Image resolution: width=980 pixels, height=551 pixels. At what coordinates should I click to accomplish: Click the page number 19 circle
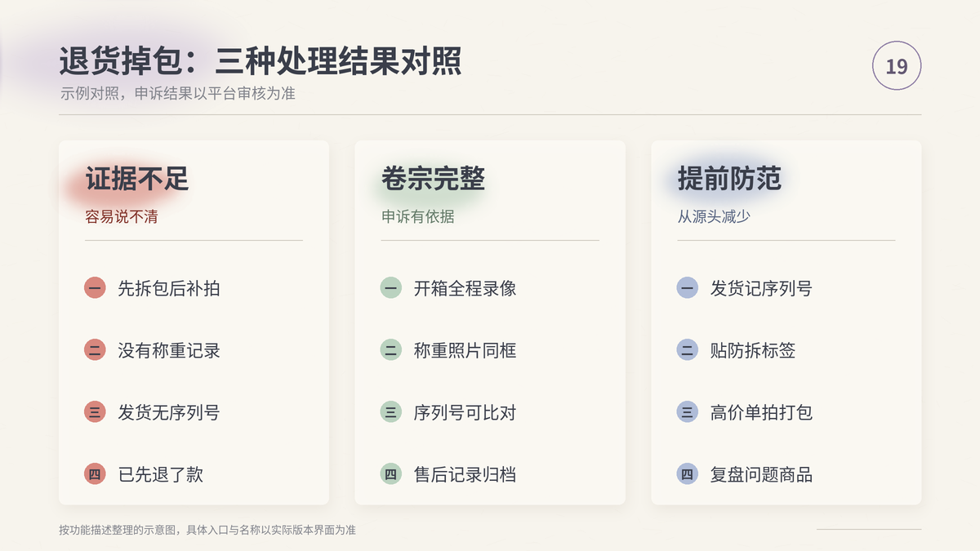click(x=897, y=66)
